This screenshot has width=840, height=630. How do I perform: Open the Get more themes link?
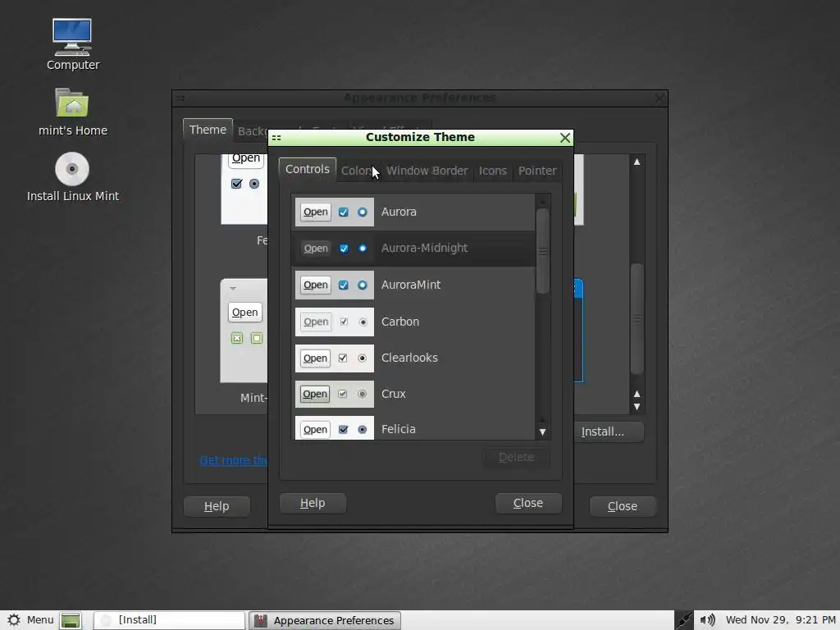(x=234, y=460)
